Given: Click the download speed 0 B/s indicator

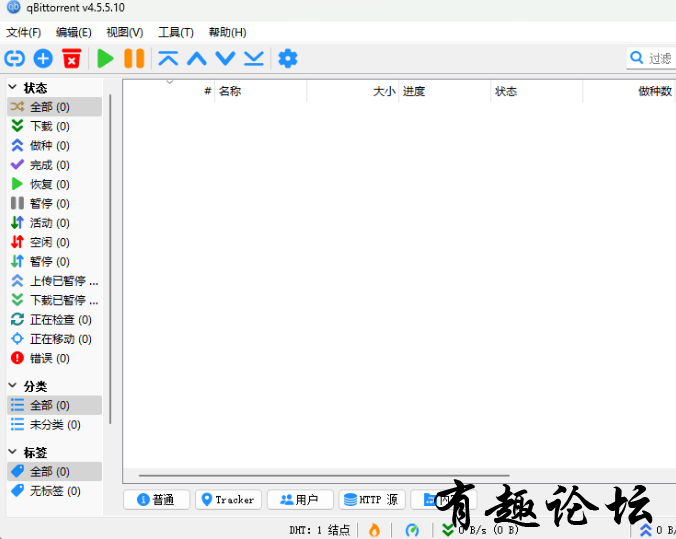Looking at the screenshot, I should pos(480,530).
